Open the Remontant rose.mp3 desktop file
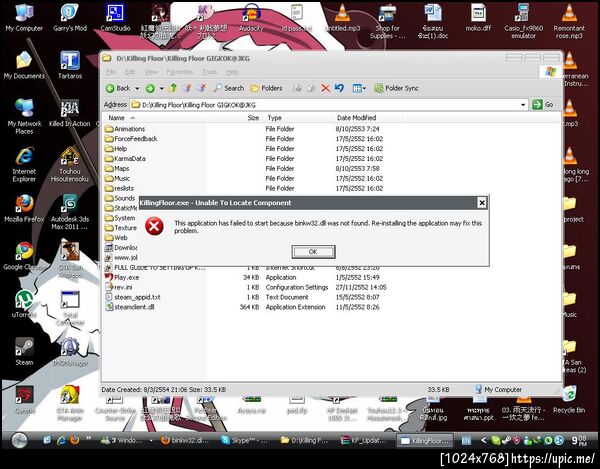Screen dimensions: 600x469 tap(569, 21)
